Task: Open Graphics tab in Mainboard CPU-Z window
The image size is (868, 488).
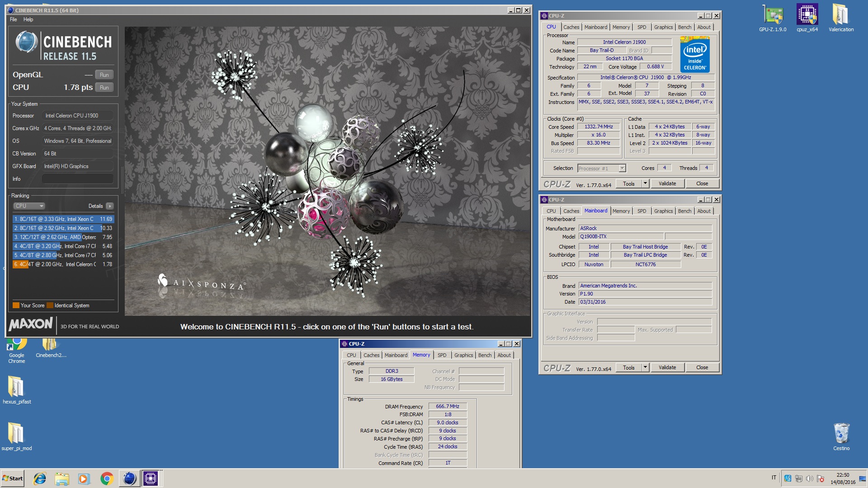Action: click(x=663, y=211)
